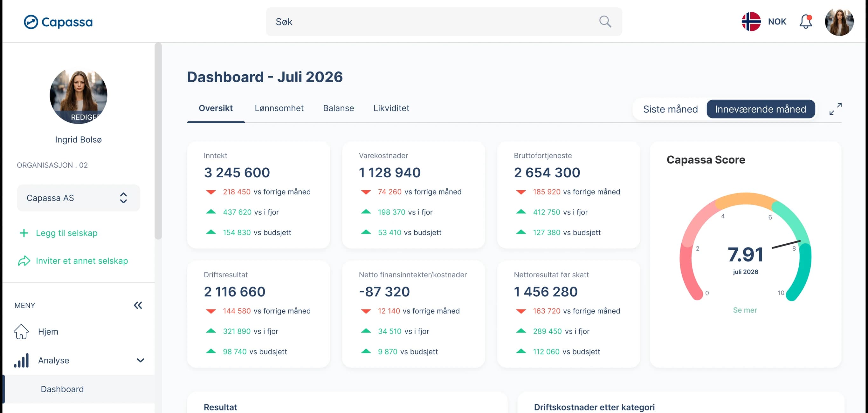
Task: Click green up arrow beside 437 620
Action: pyautogui.click(x=211, y=212)
